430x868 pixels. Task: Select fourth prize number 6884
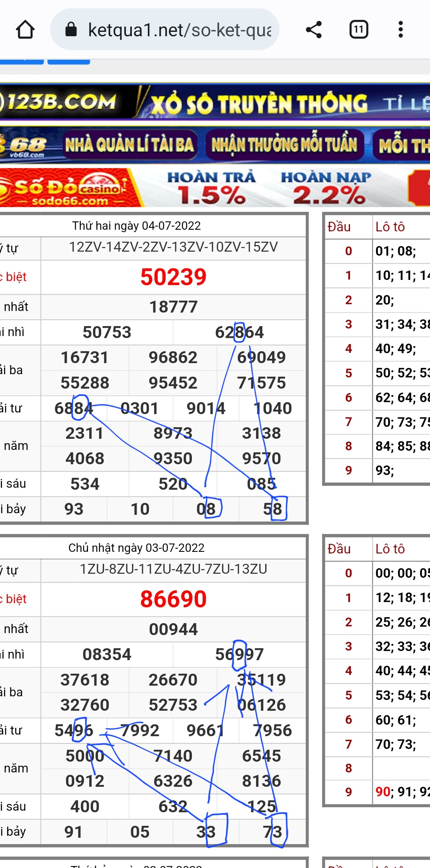pos(74,409)
